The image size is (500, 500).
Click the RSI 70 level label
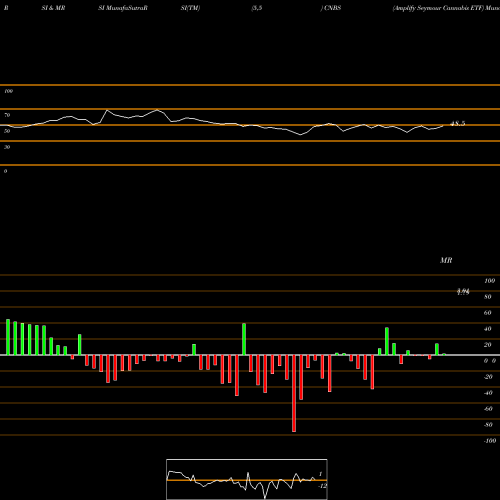click(x=7, y=115)
